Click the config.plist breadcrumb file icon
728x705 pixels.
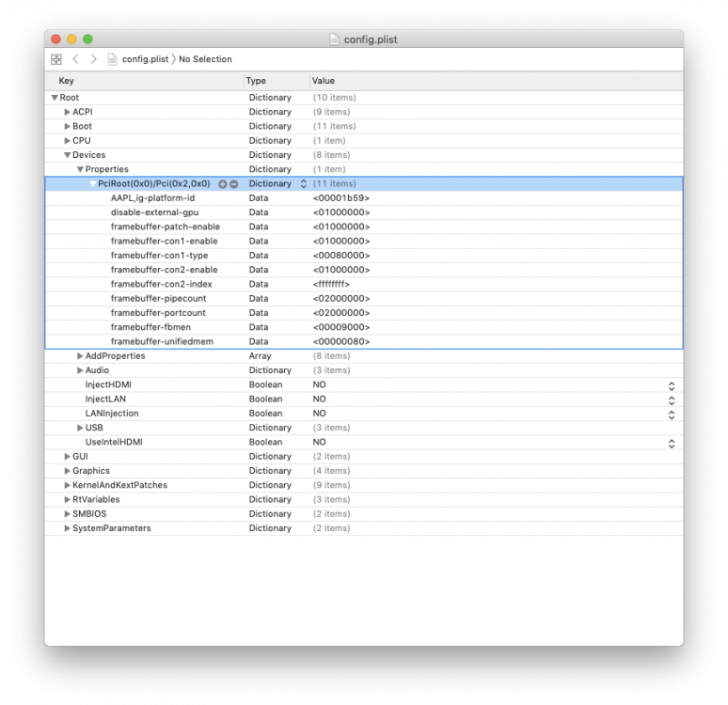112,59
